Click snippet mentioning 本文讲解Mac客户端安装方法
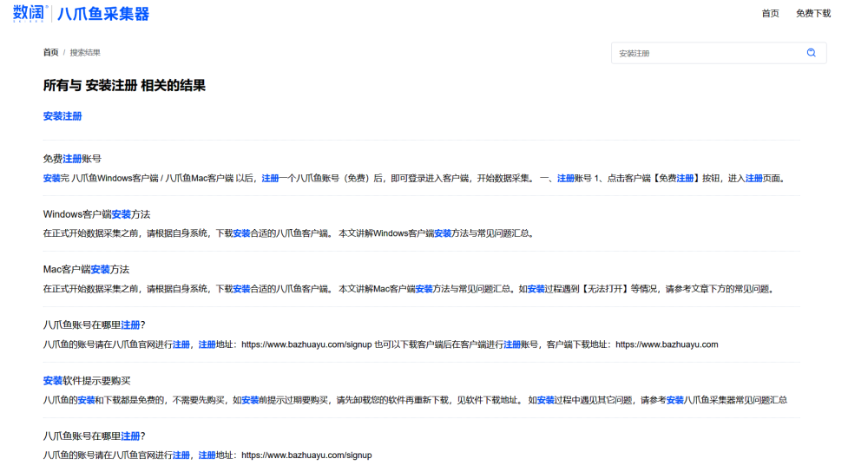868x472 pixels. 409,289
